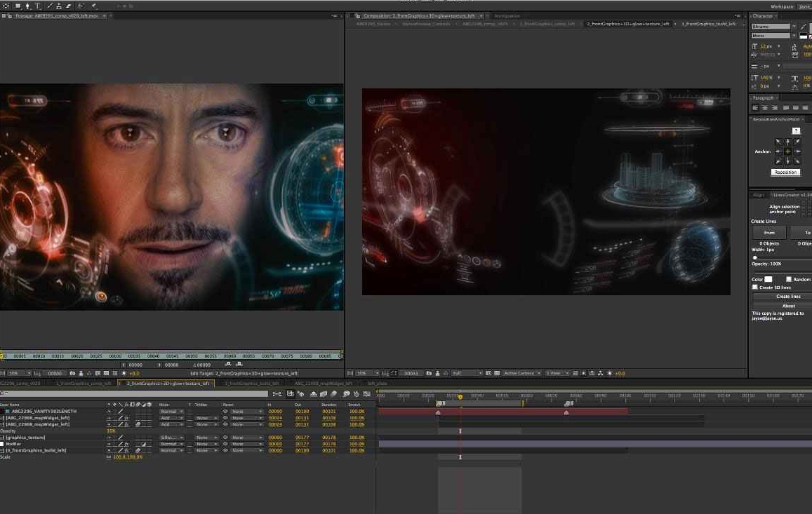
Task: Align paragraph text left
Action: 755,108
